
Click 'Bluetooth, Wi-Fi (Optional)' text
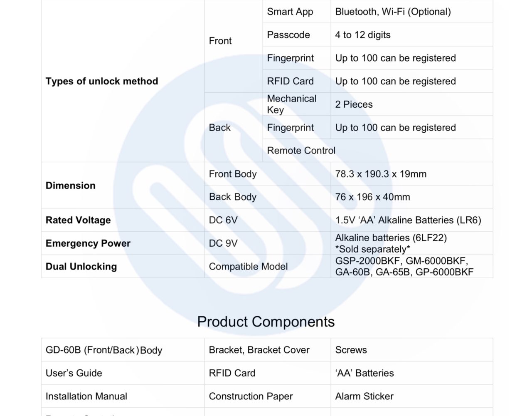tap(393, 12)
